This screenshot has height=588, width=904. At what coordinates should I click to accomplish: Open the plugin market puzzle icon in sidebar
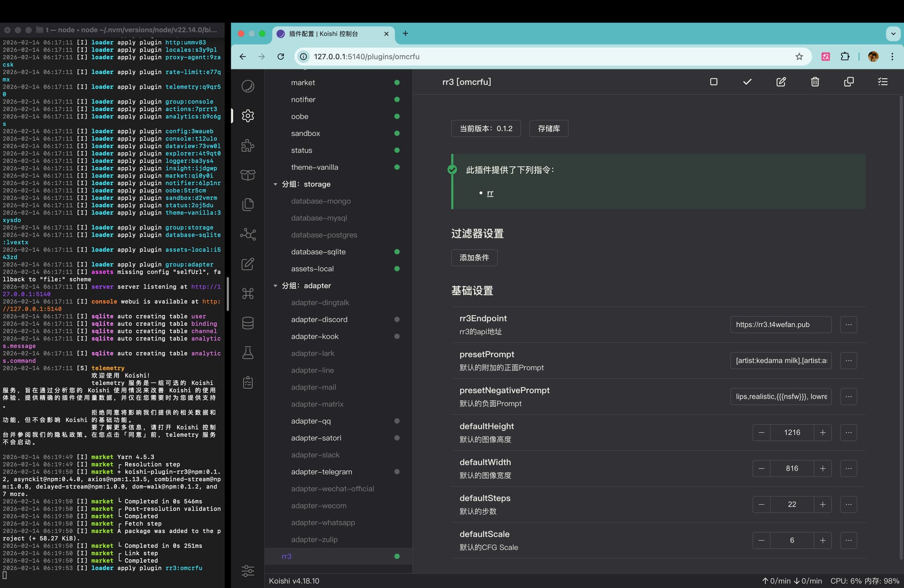248,145
